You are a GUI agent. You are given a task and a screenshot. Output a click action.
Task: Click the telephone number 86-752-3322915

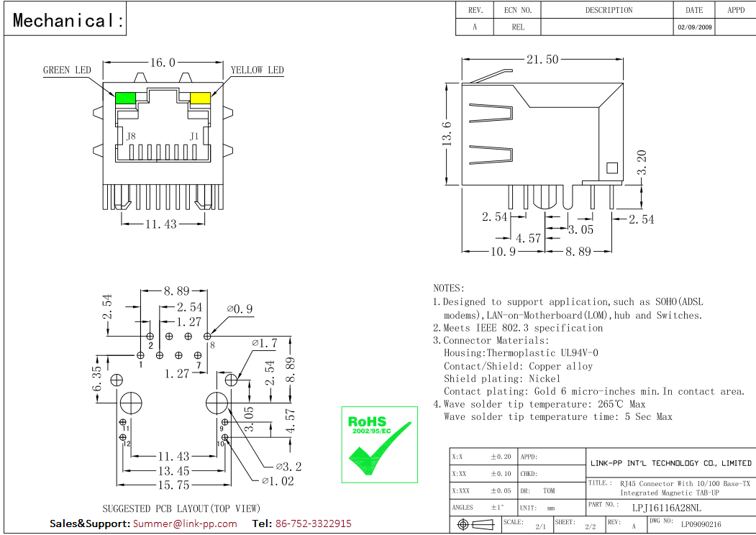[314, 523]
